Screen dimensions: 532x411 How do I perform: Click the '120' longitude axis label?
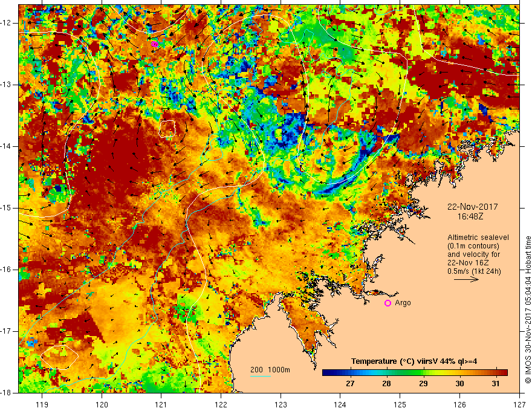[102, 404]
